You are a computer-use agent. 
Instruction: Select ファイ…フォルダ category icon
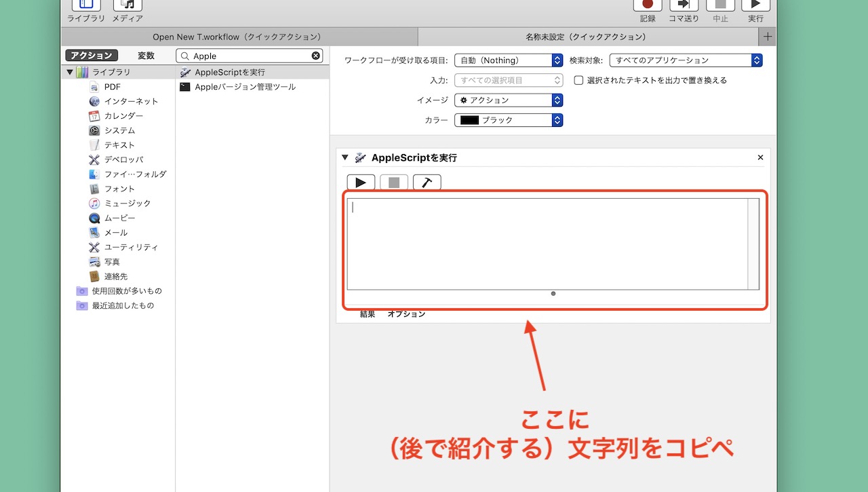click(94, 174)
